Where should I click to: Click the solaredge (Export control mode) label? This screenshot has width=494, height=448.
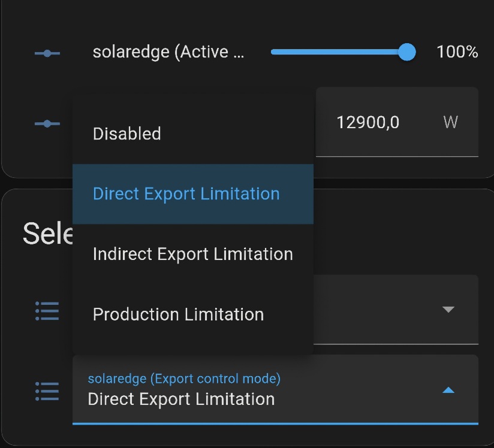click(x=184, y=379)
